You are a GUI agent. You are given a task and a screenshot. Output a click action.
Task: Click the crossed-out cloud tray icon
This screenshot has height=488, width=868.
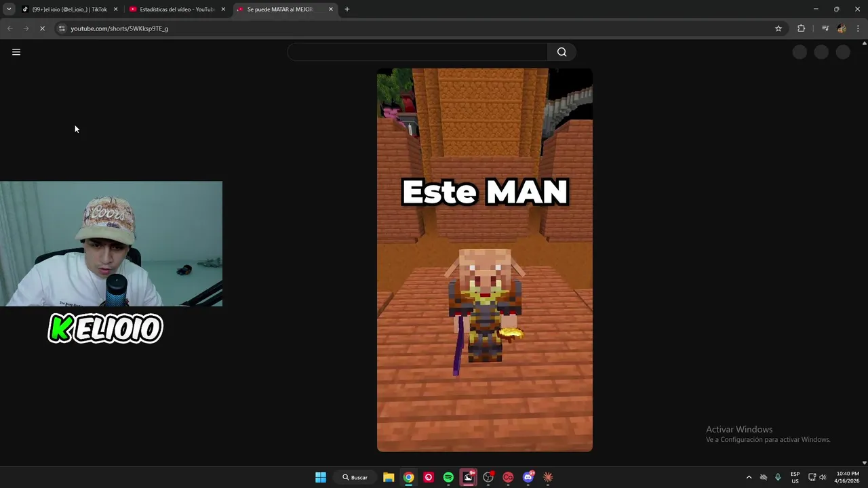(x=764, y=477)
